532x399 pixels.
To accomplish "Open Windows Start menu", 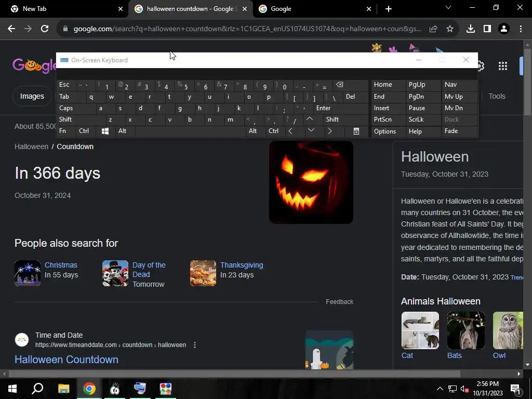I will pyautogui.click(x=12, y=389).
